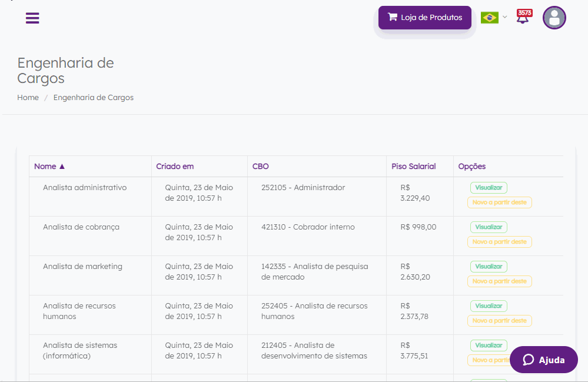
Task: Click the Brazil flag icon
Action: click(489, 18)
